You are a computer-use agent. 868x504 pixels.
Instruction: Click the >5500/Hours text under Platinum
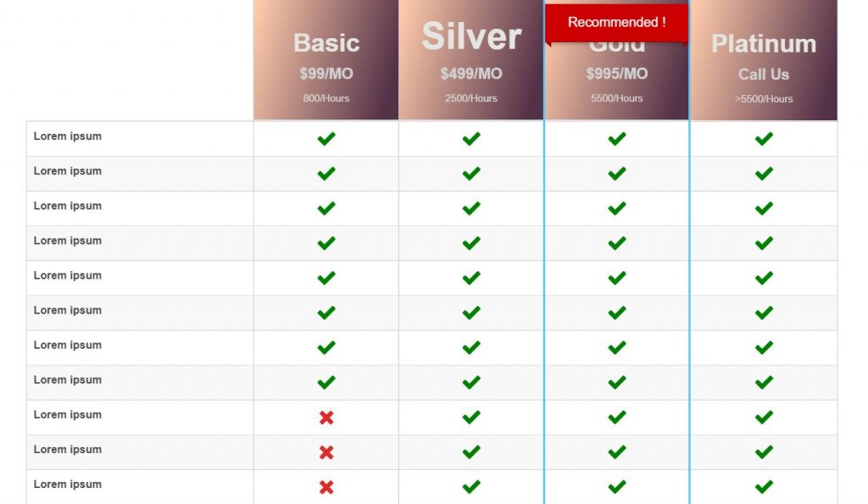pyautogui.click(x=764, y=99)
